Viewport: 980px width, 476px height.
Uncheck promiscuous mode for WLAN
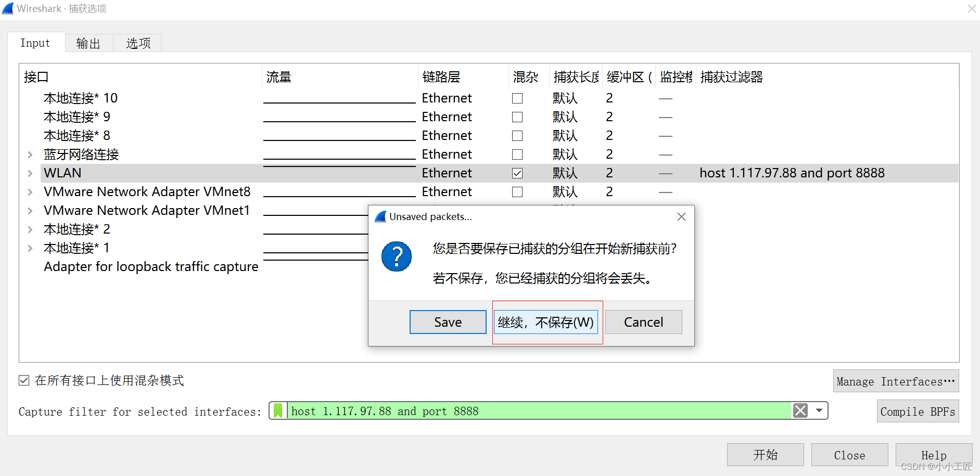pyautogui.click(x=517, y=173)
